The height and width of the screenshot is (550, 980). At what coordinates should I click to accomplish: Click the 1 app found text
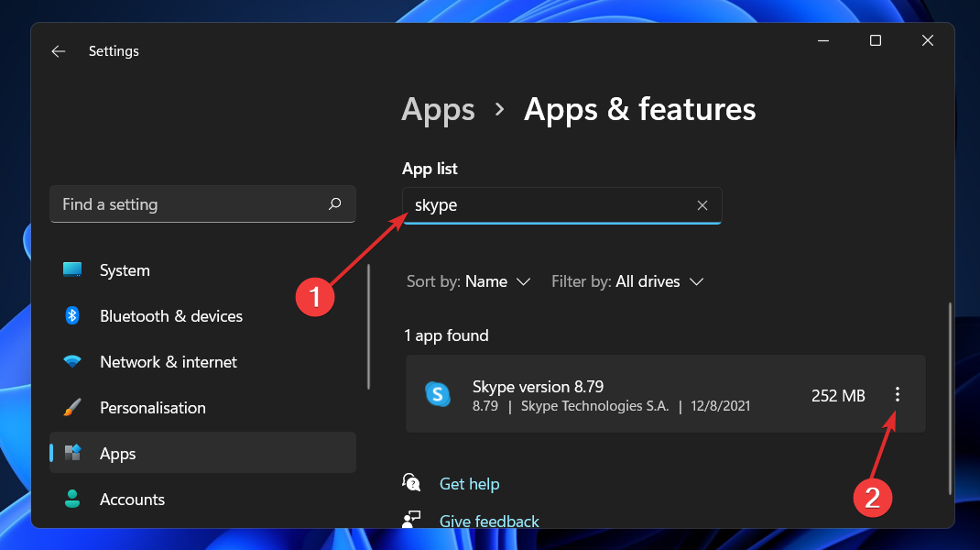click(446, 335)
